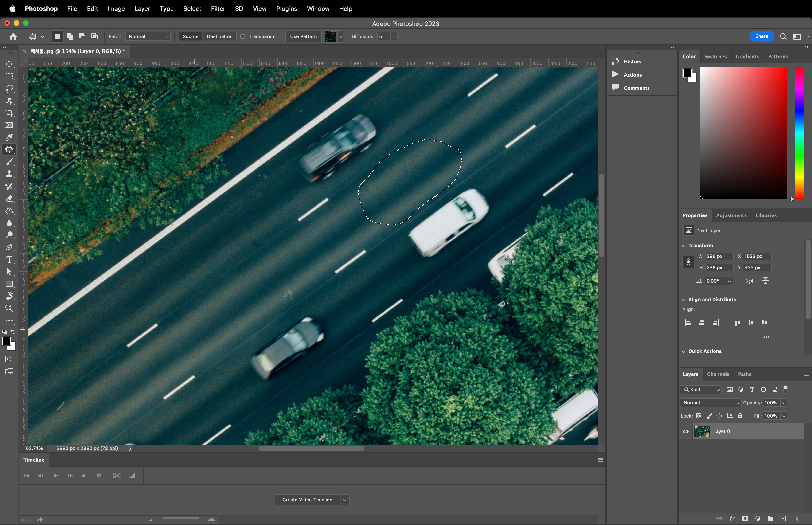The height and width of the screenshot is (525, 812).
Task: Select the Object Selection tool
Action: click(x=9, y=101)
